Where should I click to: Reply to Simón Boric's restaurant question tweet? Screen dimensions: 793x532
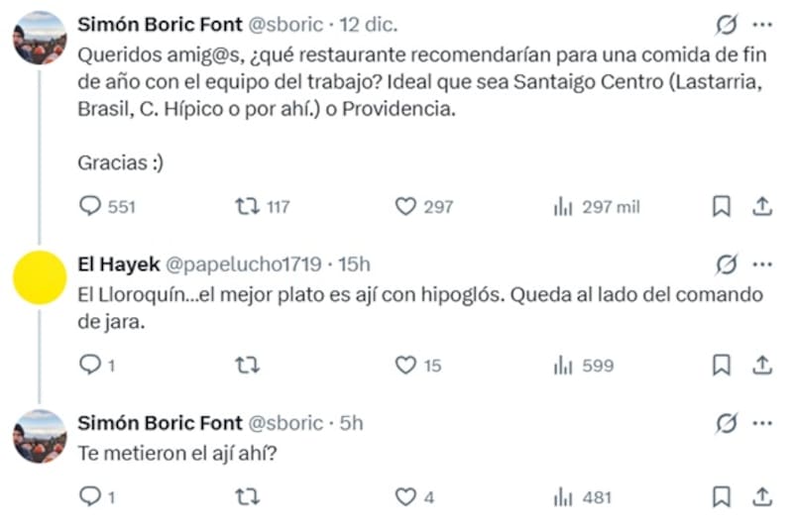click(x=90, y=206)
